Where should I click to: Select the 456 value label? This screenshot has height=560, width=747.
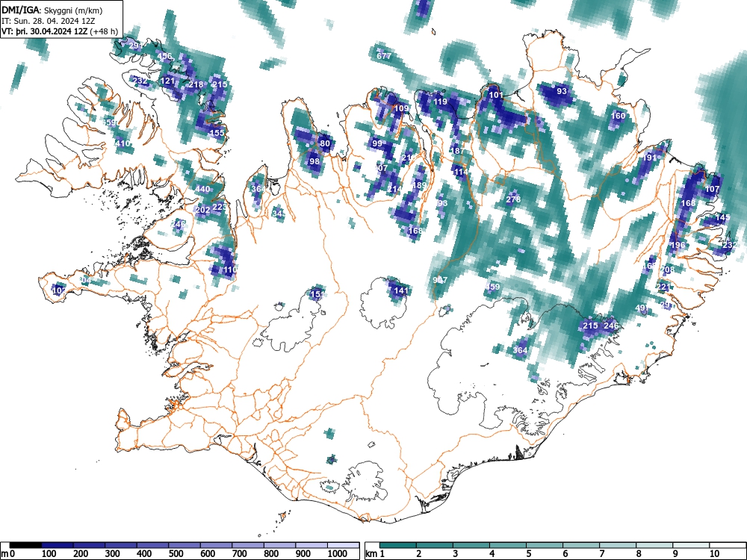coord(165,56)
